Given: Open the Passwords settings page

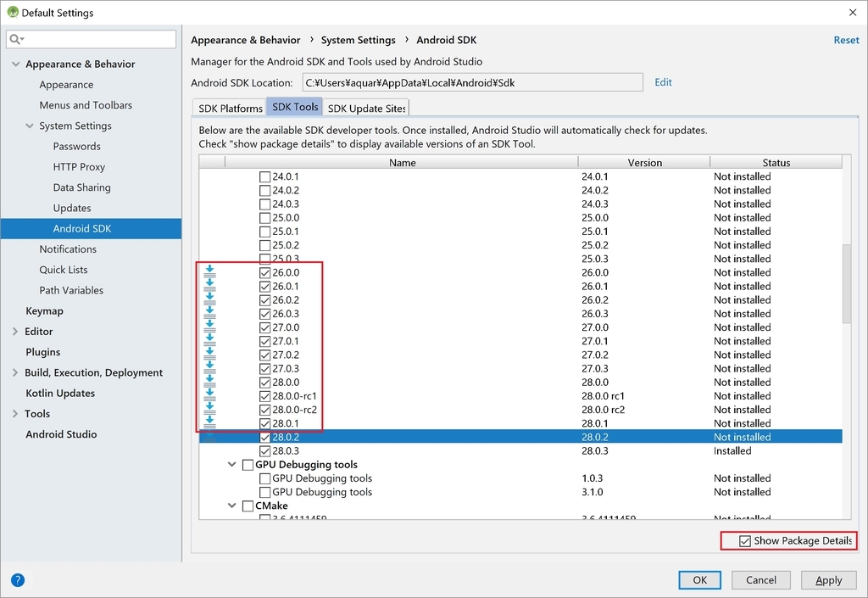Looking at the screenshot, I should [x=77, y=146].
